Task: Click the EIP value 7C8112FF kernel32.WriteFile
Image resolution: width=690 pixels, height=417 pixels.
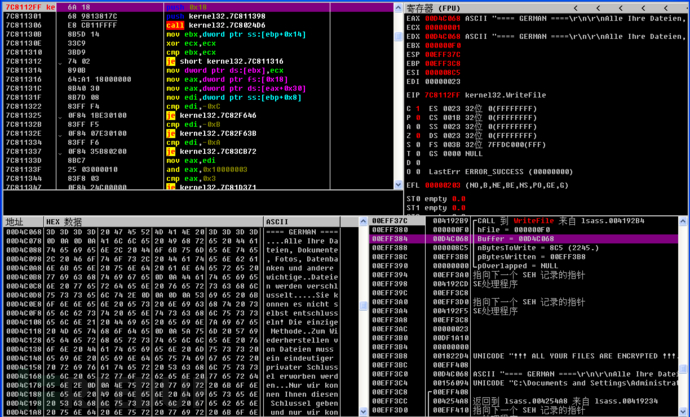Action: click(x=485, y=95)
